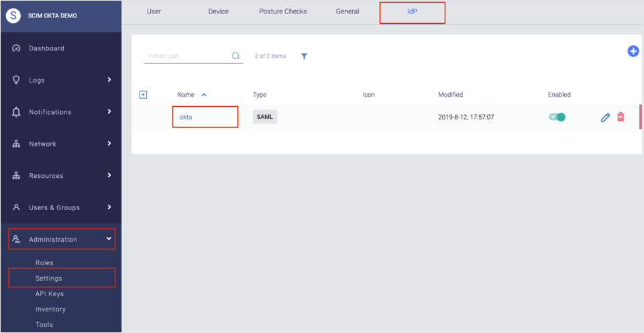644x333 pixels.
Task: Click the SCIM OKTA DEMO logo
Action: pyautogui.click(x=13, y=15)
